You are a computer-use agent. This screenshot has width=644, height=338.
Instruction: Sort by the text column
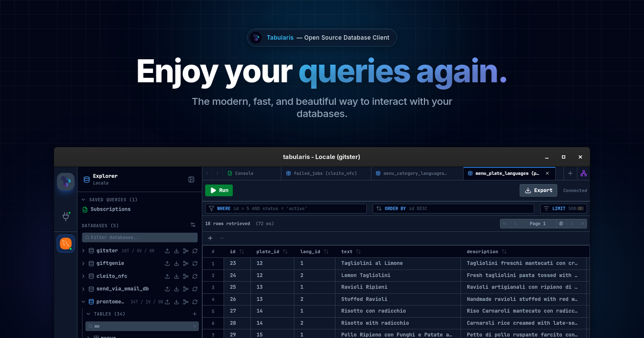click(358, 252)
